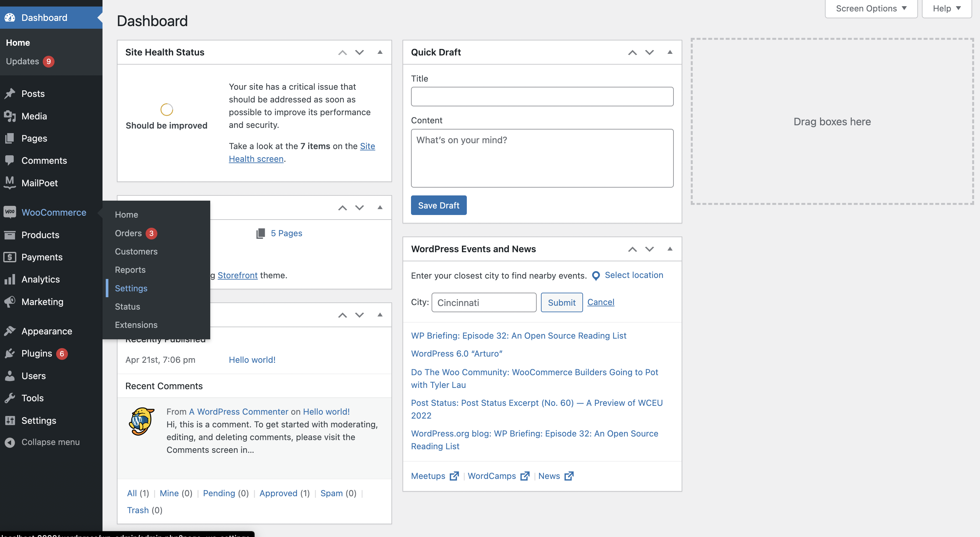Open the Media library icon
Image resolution: width=980 pixels, height=537 pixels.
coord(10,116)
